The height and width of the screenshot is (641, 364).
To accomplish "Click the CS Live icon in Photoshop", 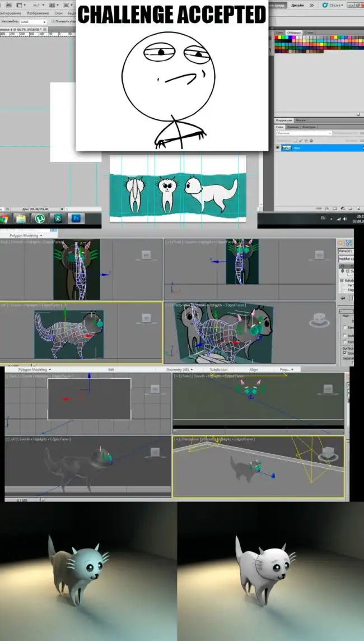I will coord(334,4).
